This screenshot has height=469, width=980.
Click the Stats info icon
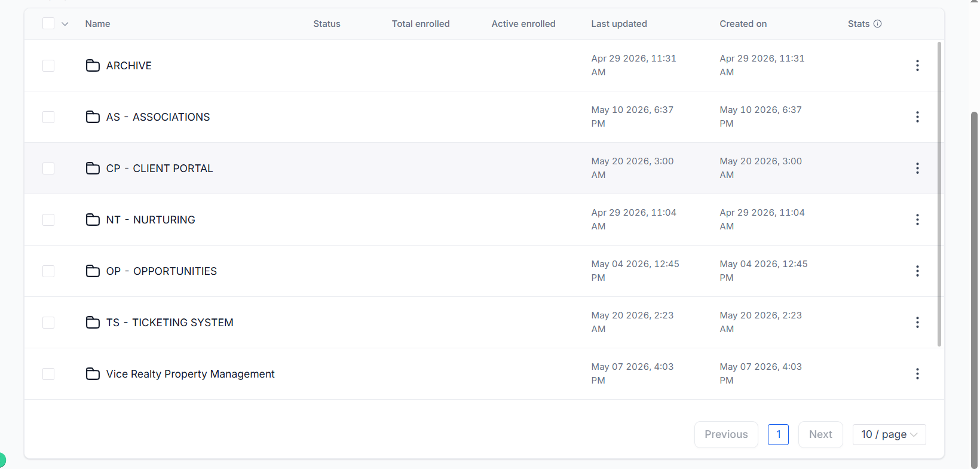[x=877, y=24]
